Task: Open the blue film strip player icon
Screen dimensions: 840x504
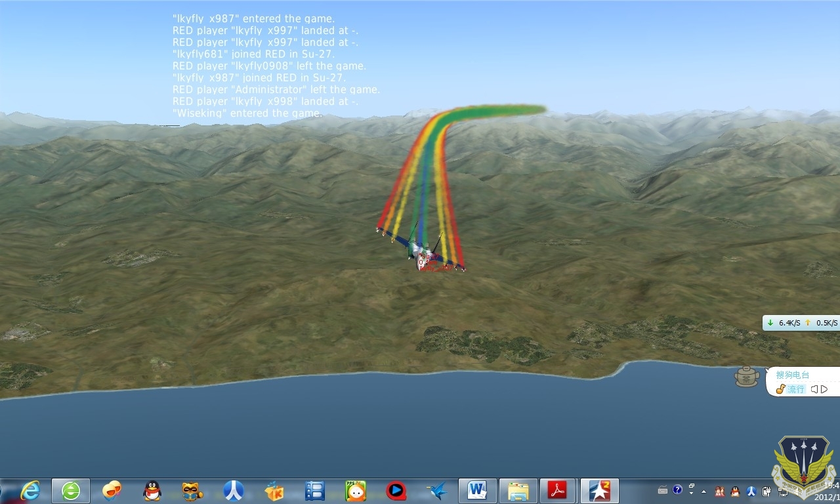Action: click(315, 490)
